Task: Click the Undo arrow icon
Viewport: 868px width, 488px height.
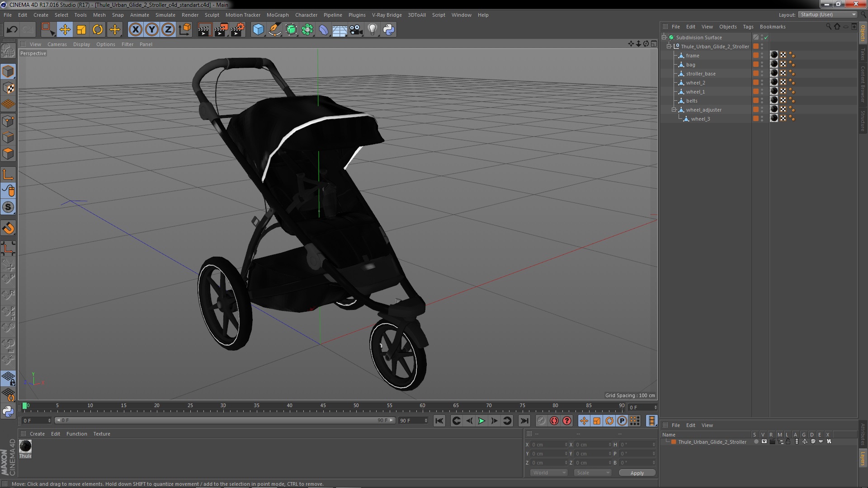Action: tap(12, 30)
